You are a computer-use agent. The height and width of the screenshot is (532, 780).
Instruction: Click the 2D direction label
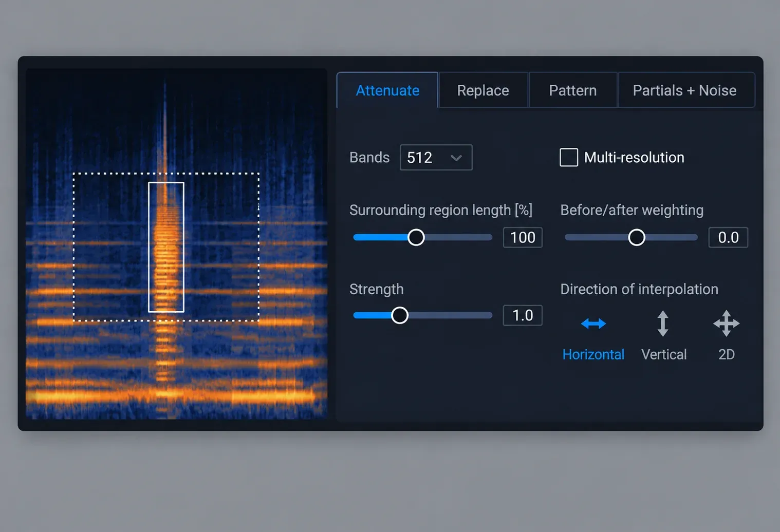(x=727, y=354)
